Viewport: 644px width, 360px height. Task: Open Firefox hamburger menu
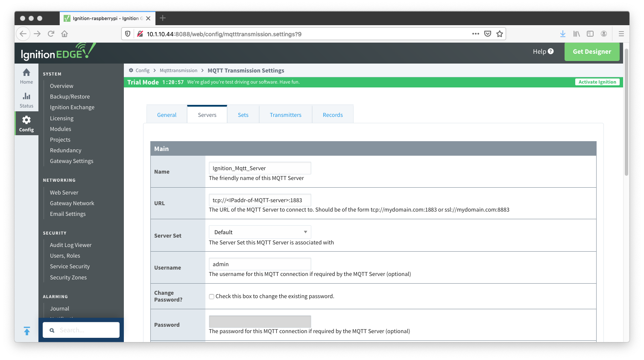point(621,34)
